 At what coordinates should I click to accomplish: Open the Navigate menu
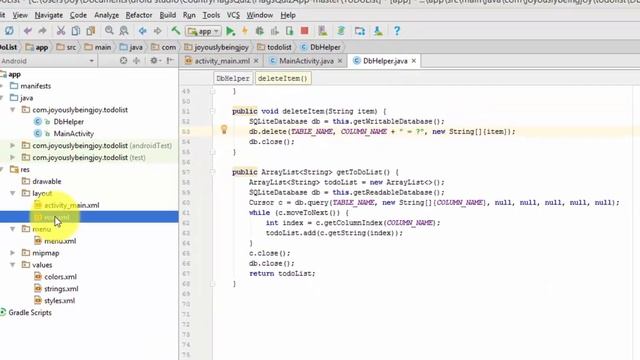click(x=49, y=15)
